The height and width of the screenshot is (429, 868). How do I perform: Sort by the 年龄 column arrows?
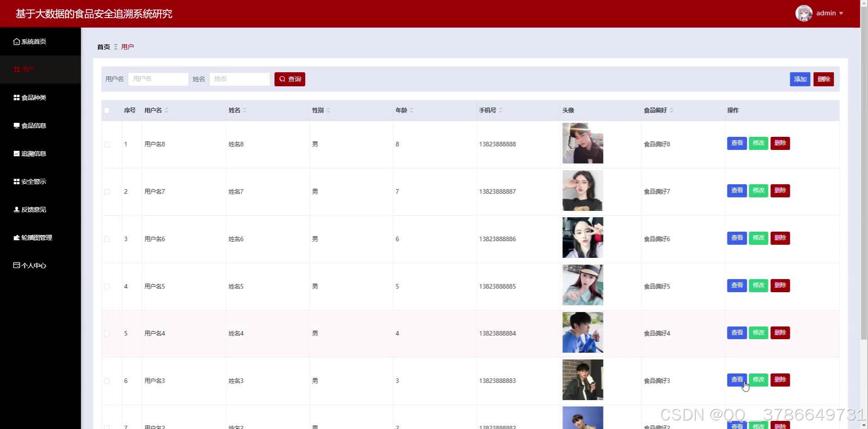click(x=411, y=110)
